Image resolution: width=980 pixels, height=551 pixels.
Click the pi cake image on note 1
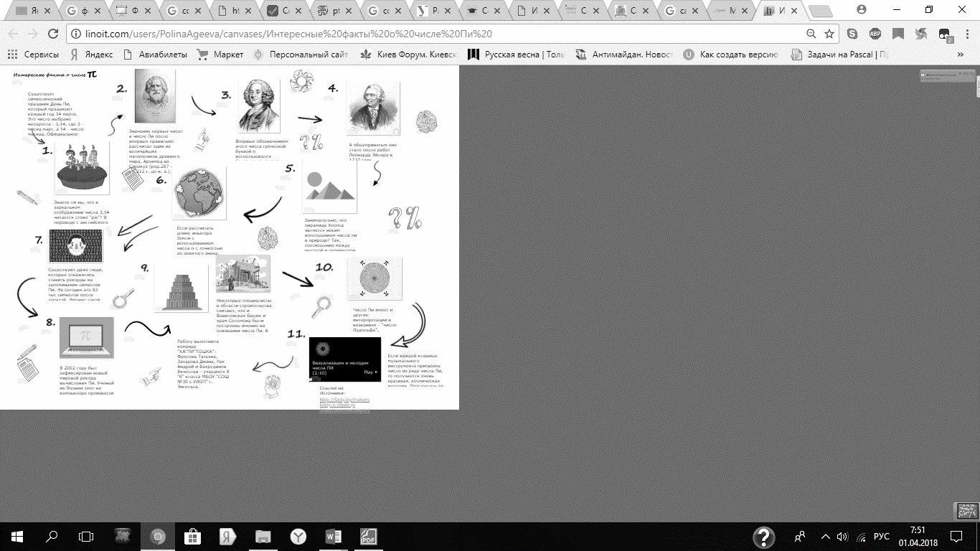(82, 168)
